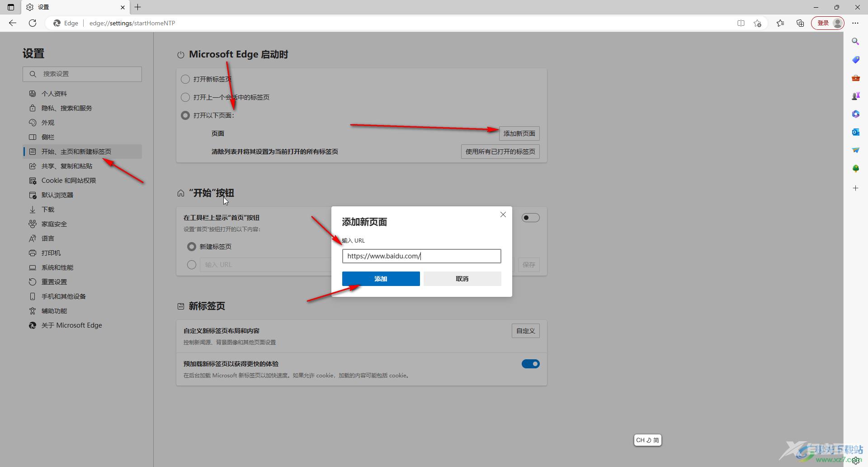
Task: Open the 下载 settings section
Action: point(82,210)
